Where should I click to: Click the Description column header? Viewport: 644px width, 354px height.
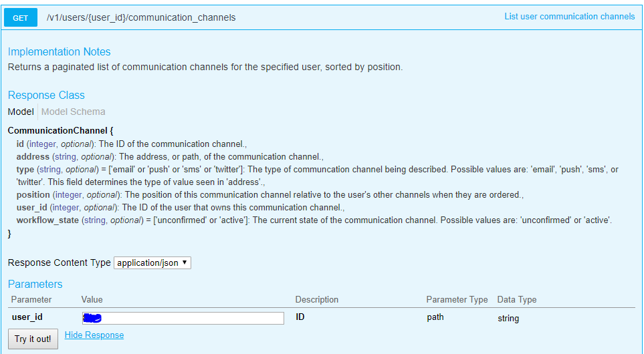click(x=317, y=300)
